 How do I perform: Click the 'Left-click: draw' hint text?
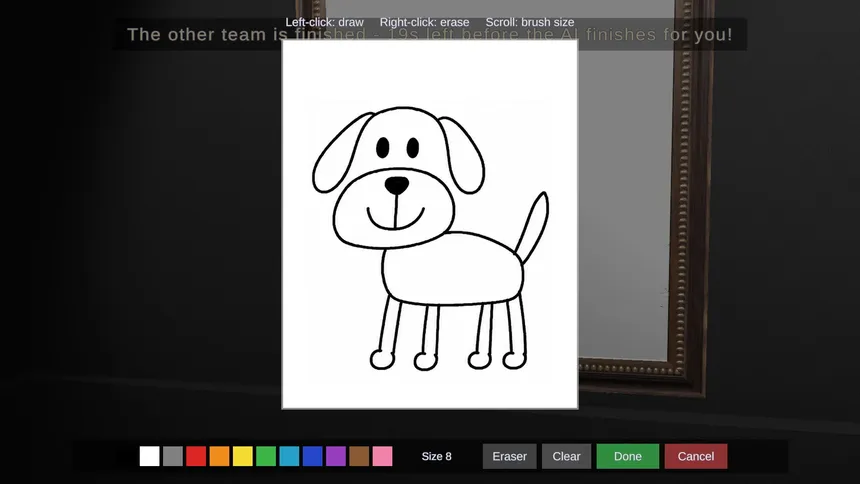[324, 22]
